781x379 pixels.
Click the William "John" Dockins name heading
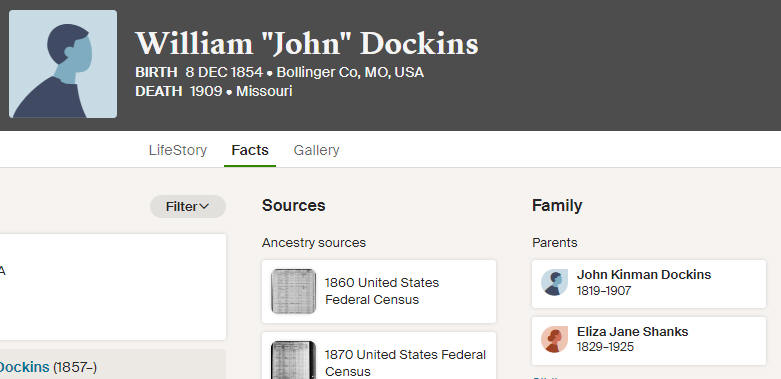[307, 44]
